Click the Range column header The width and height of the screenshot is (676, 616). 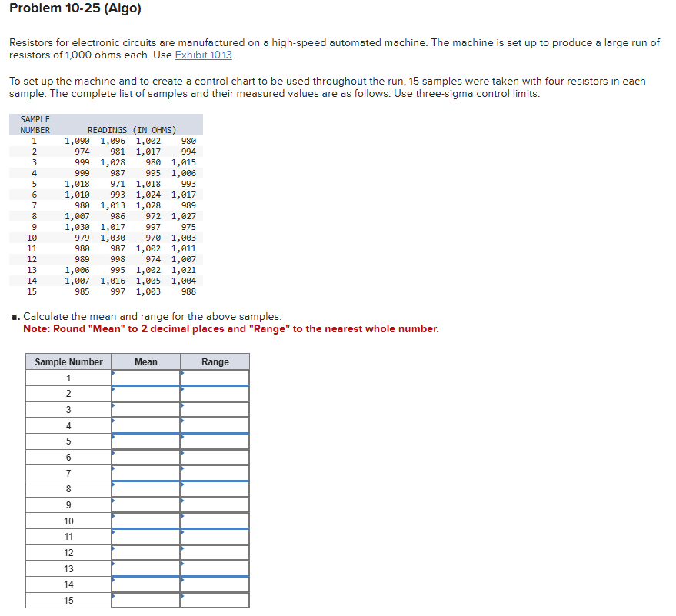coord(215,361)
